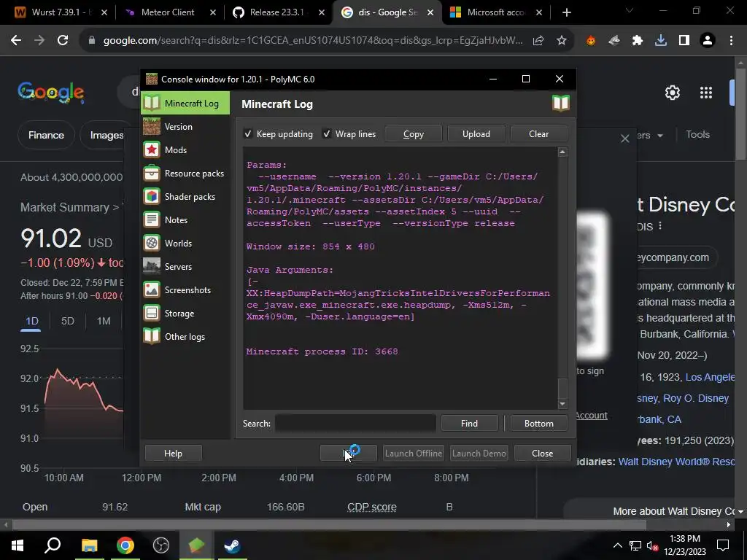Clear the Minecraft log
747x560 pixels.
click(538, 134)
